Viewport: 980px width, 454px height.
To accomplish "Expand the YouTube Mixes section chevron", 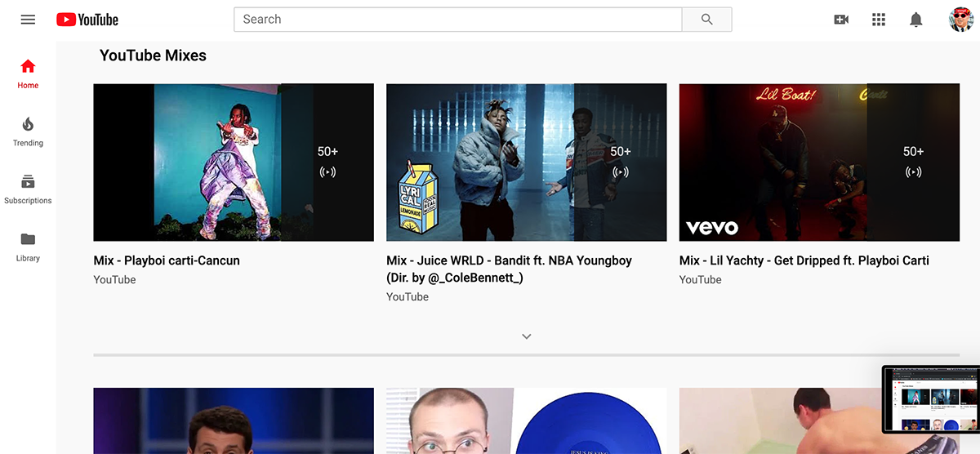I will point(527,336).
